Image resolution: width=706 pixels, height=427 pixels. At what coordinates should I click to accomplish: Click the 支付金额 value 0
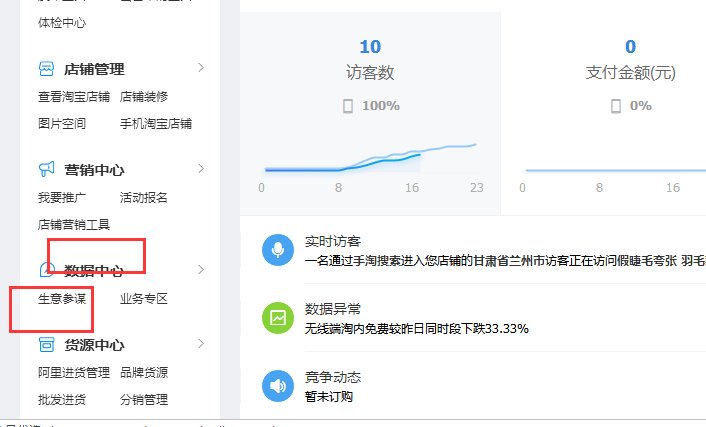point(630,46)
